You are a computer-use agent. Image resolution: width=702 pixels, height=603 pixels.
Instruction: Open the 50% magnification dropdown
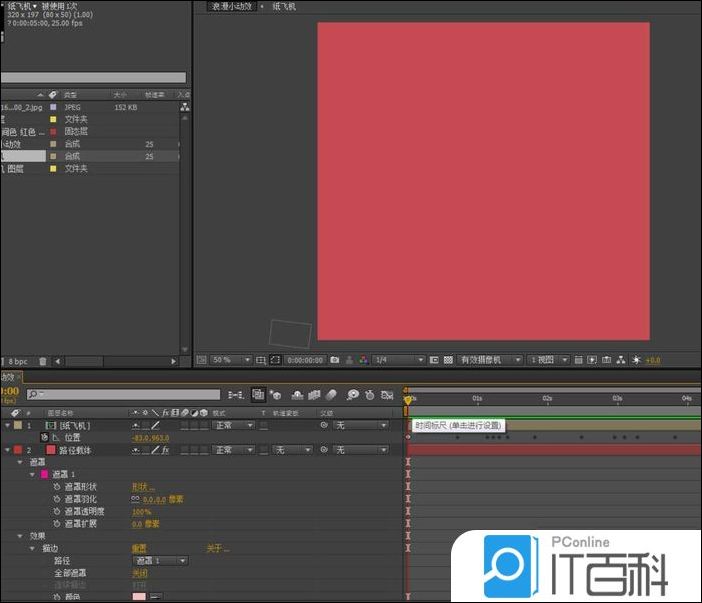coord(229,360)
